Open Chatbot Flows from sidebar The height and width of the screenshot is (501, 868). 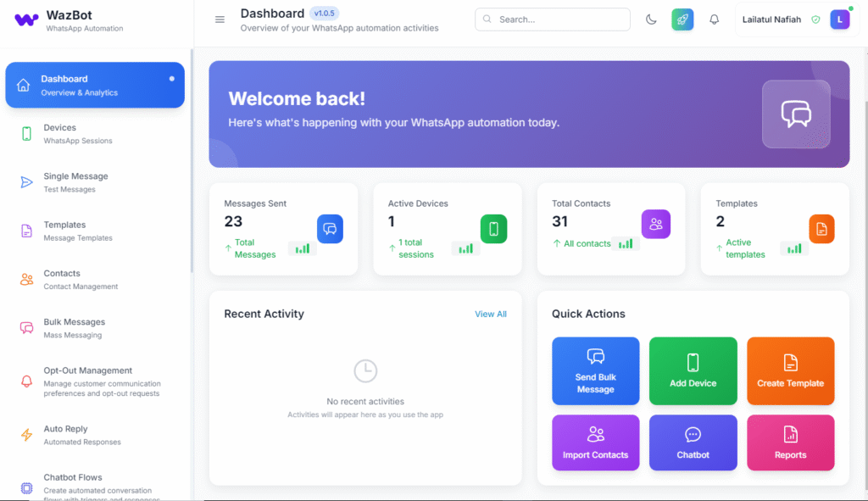pos(73,483)
